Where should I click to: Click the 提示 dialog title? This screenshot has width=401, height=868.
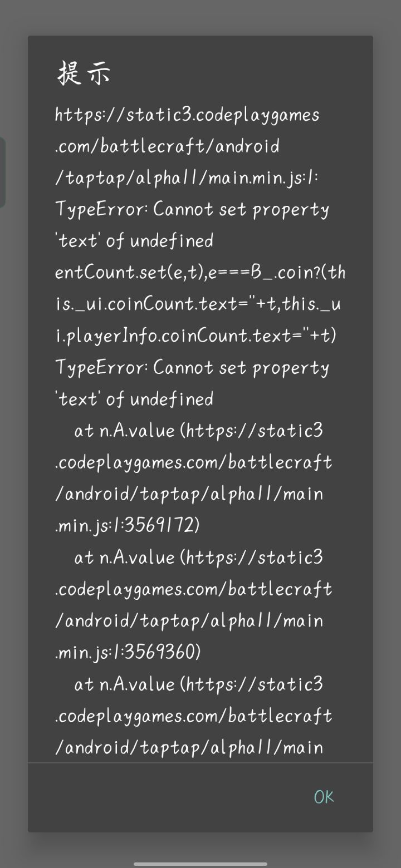[84, 73]
